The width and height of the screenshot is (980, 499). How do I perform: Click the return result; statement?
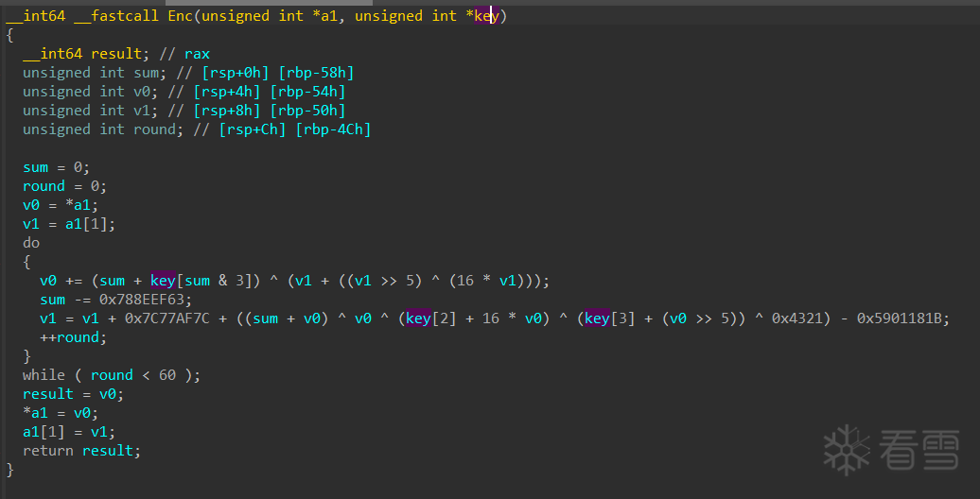[82, 450]
